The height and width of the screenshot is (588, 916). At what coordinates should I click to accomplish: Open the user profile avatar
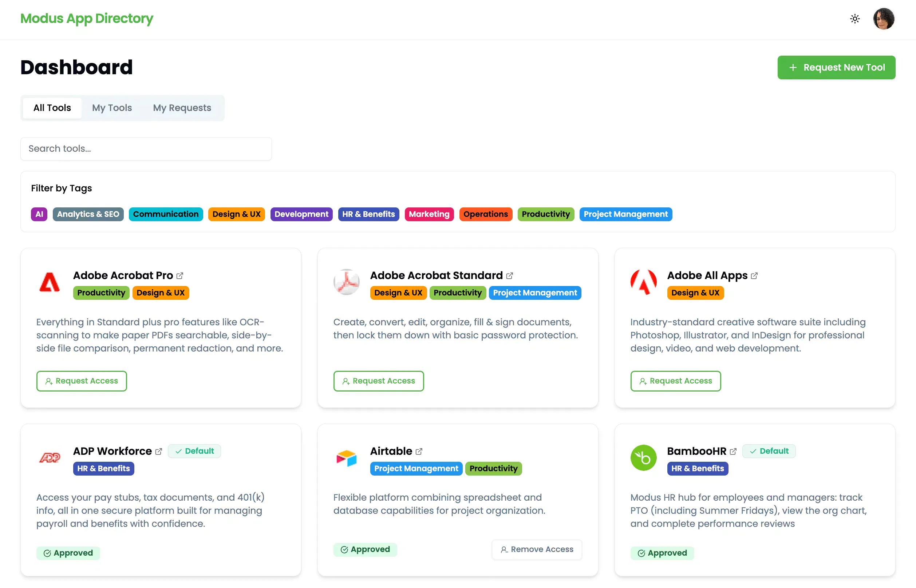tap(883, 19)
